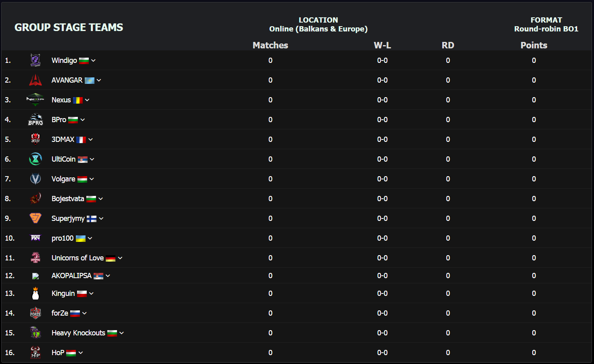Image resolution: width=594 pixels, height=364 pixels.
Task: Expand the Nexus roster chevron
Action: pos(87,100)
